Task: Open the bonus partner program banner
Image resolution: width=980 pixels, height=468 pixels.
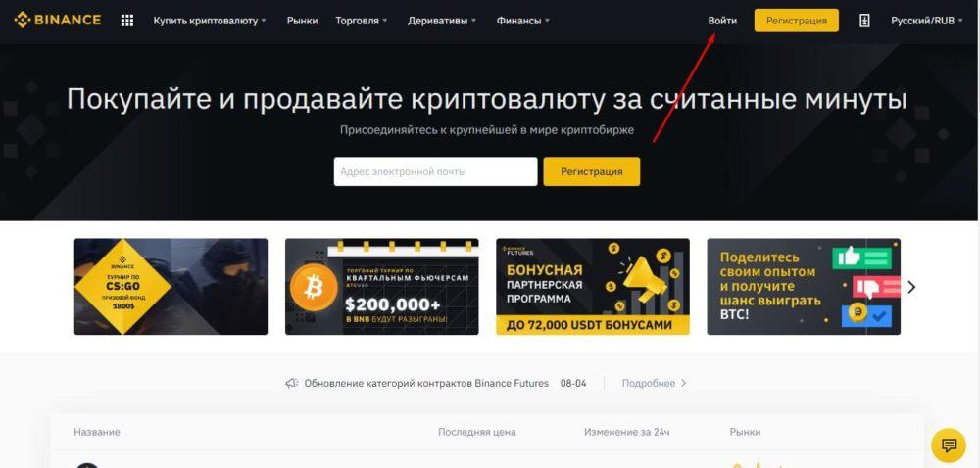Action: tap(593, 287)
